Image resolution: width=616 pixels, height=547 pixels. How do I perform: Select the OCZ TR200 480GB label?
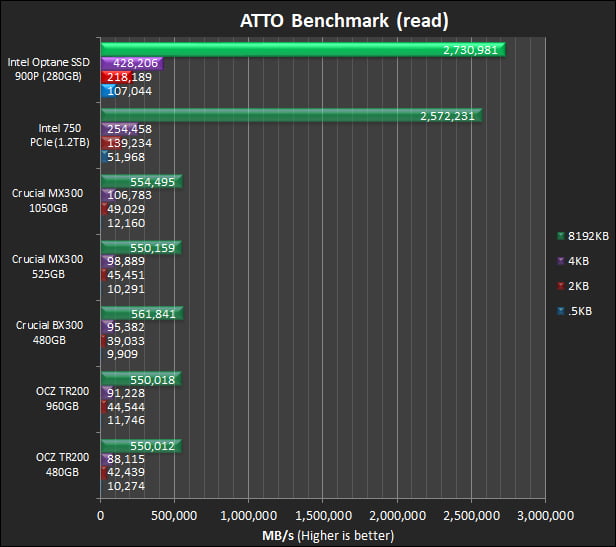point(62,465)
